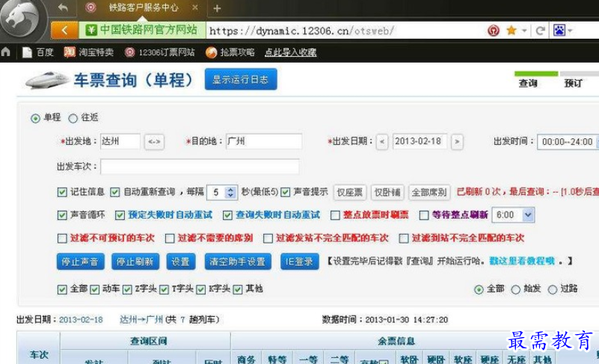The height and width of the screenshot is (364, 599).
Task: Click the Baidu paw search icon
Action: click(559, 30)
